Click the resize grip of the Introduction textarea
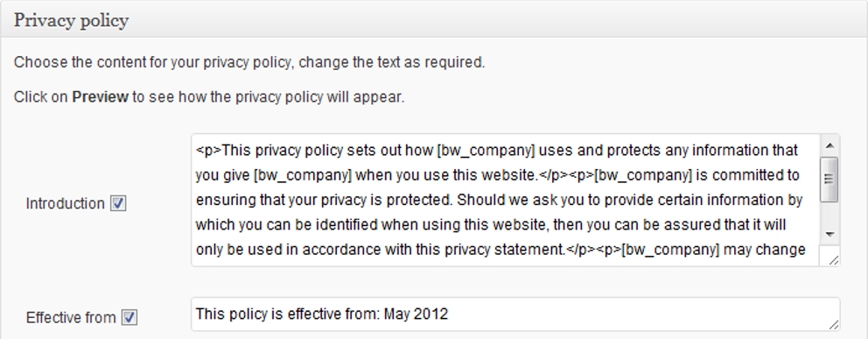The width and height of the screenshot is (868, 339). point(833,260)
